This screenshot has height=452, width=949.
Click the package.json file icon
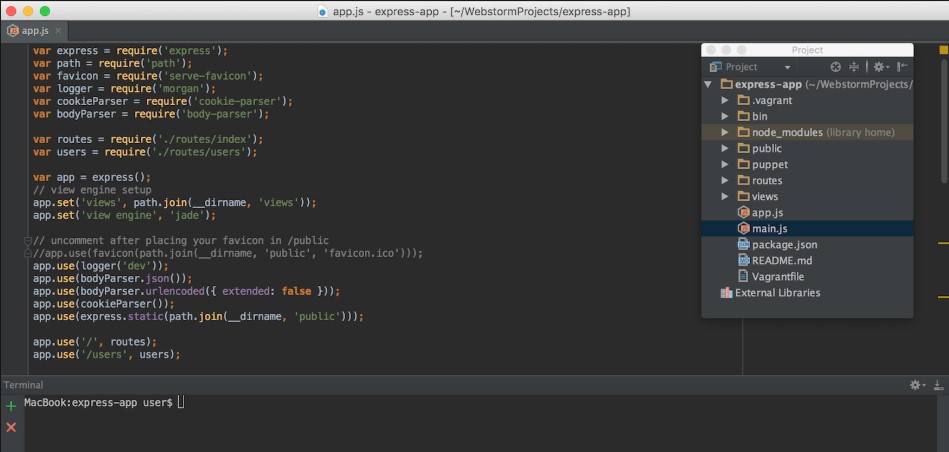pos(744,244)
